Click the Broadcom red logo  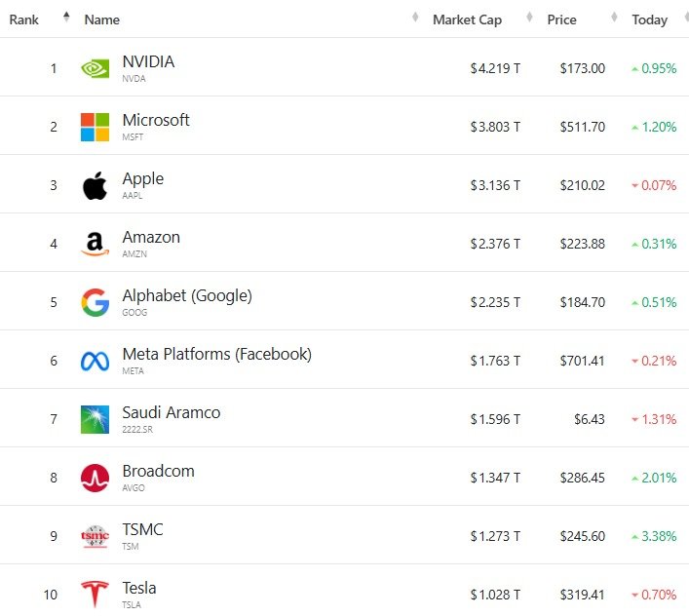[95, 478]
